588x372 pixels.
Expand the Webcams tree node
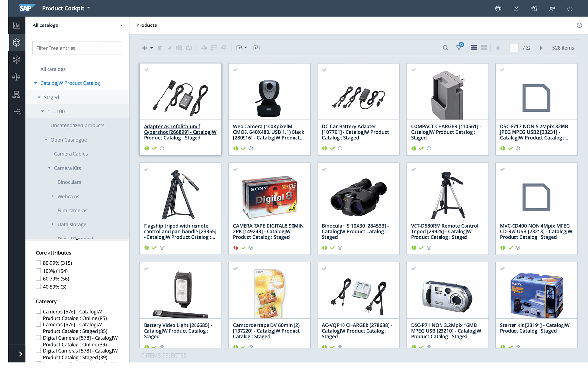coord(53,197)
